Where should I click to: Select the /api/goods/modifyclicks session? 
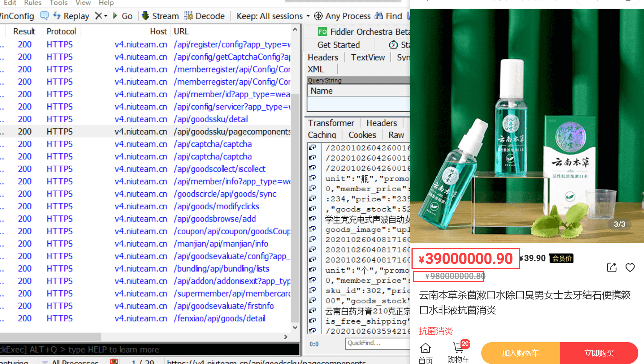point(145,206)
